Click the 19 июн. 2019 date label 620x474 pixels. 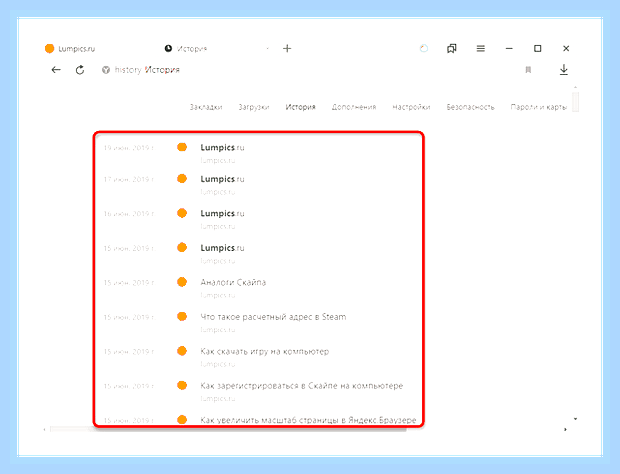point(129,148)
